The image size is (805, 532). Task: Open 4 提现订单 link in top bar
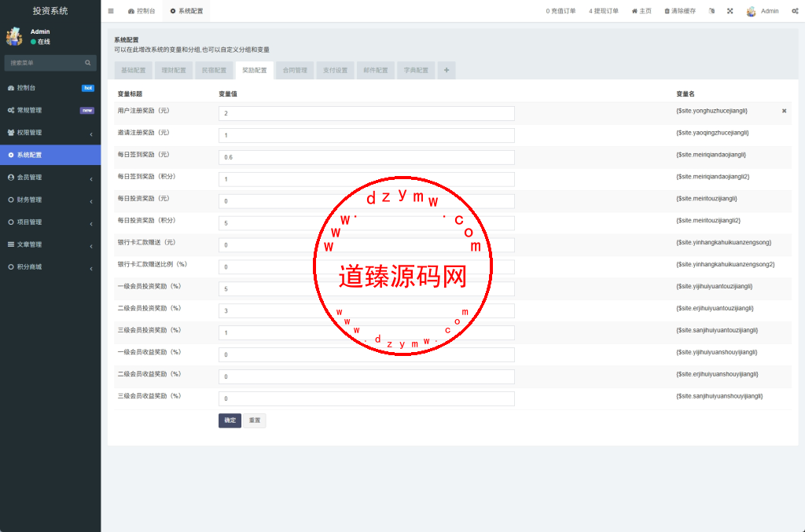coord(604,11)
